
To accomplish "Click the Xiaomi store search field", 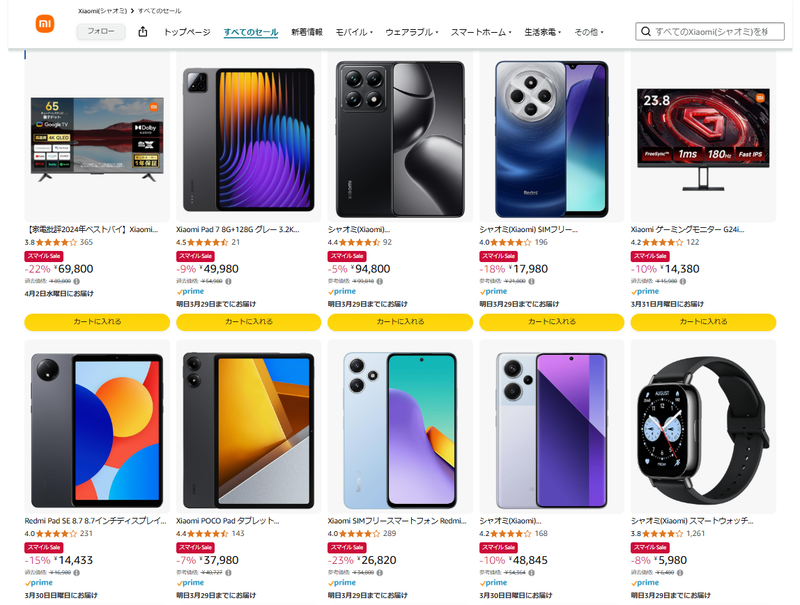I will point(710,32).
